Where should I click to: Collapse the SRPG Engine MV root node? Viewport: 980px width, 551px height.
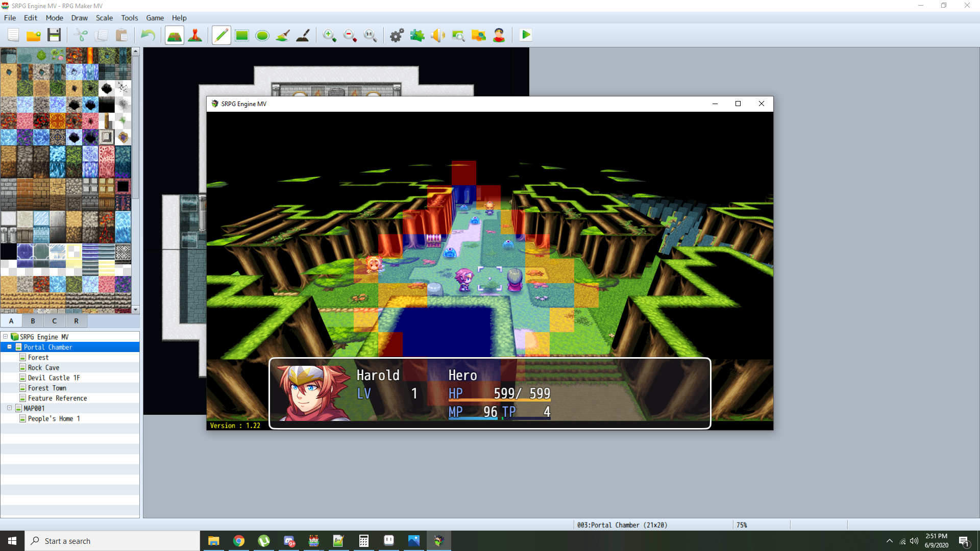click(5, 337)
